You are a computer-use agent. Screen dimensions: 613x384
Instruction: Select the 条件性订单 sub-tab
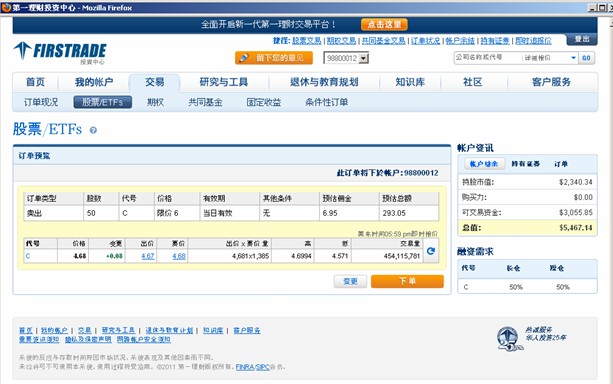click(x=326, y=102)
